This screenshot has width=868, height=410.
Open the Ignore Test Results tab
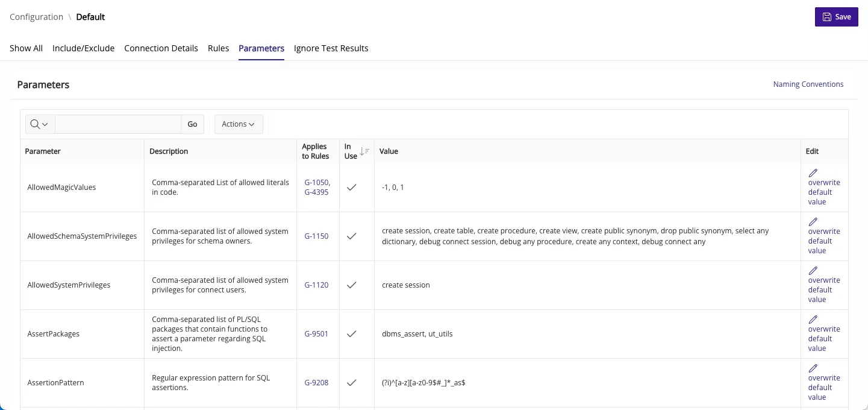(x=331, y=48)
